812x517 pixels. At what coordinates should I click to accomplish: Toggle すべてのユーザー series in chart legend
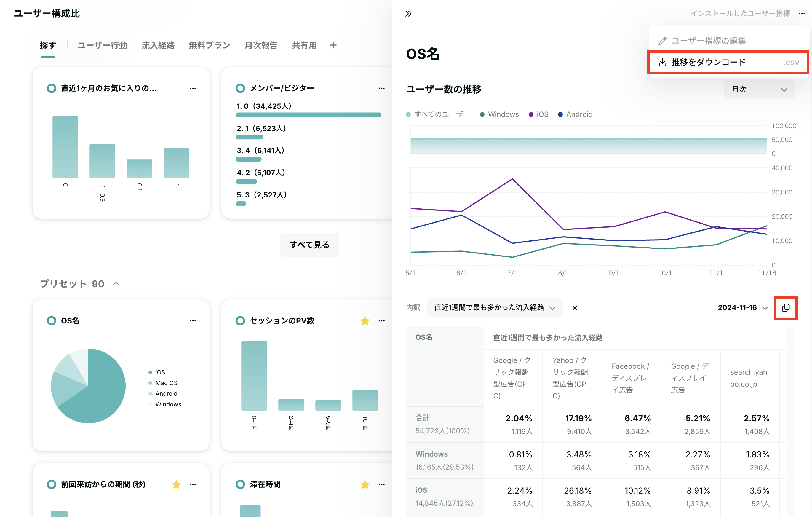click(438, 114)
